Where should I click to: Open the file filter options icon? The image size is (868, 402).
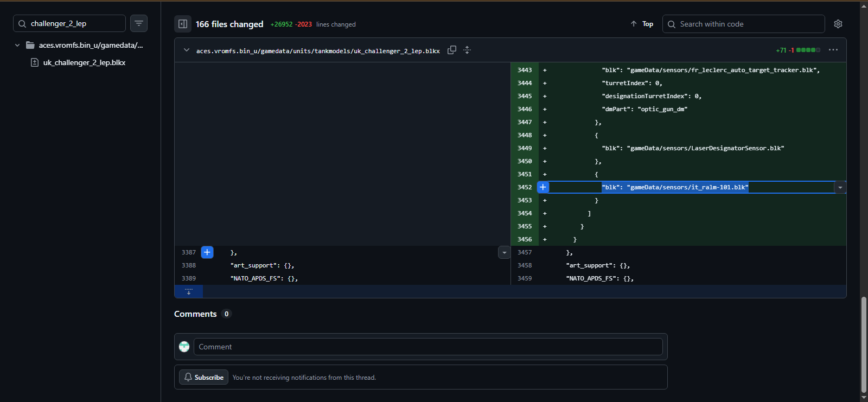pyautogui.click(x=139, y=23)
